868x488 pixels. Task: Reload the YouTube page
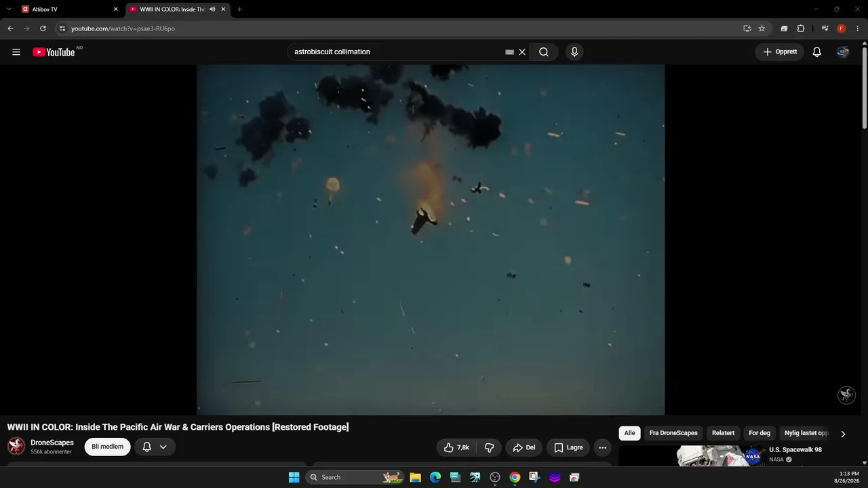(43, 28)
